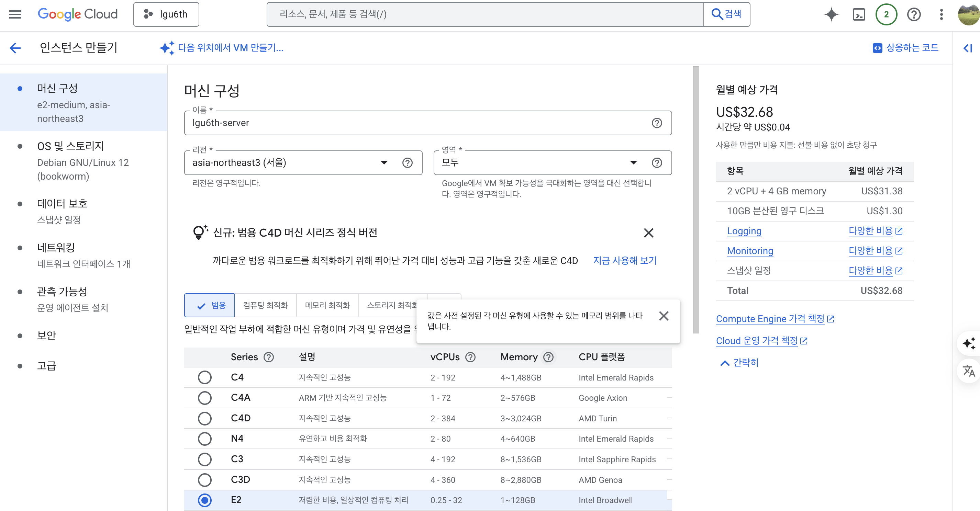The height and width of the screenshot is (511, 980).
Task: Open 네트워킹 section in sidebar
Action: (x=84, y=255)
